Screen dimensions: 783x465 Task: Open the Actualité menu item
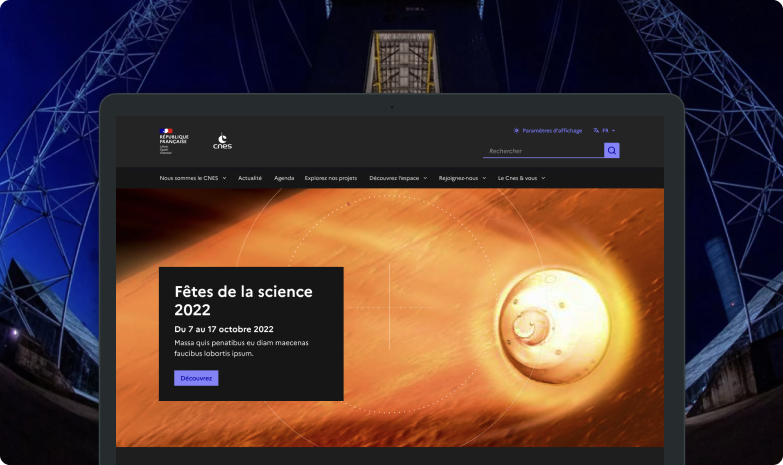250,178
